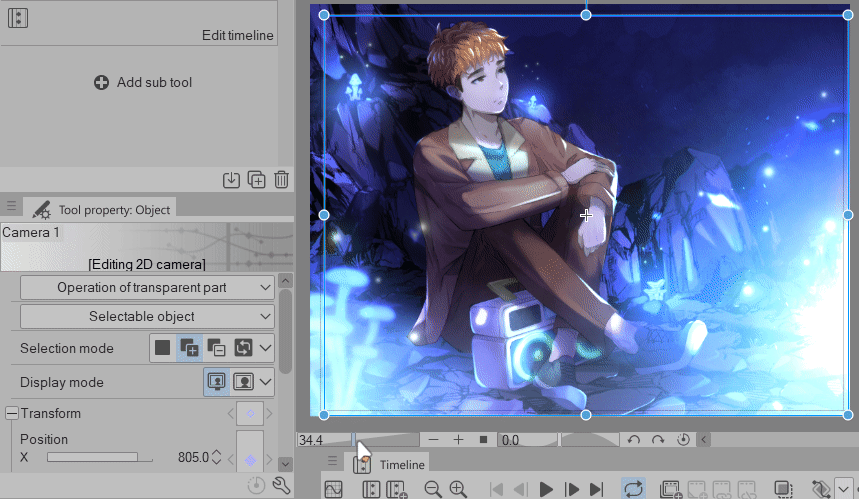Click Position X value 805.0
This screenshot has width=859, height=499.
click(193, 457)
